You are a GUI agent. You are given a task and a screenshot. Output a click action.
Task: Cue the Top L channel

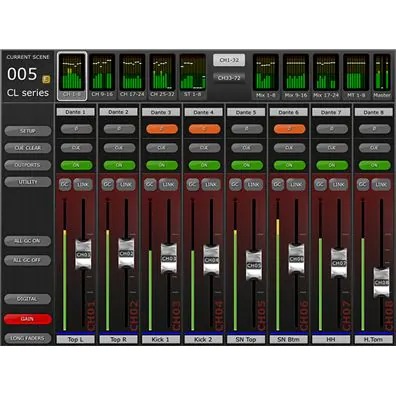click(x=76, y=148)
